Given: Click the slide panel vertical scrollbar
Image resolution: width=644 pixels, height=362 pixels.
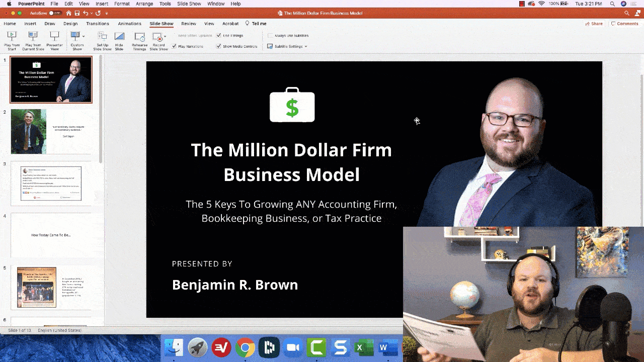Looking at the screenshot, I should coord(100,109).
